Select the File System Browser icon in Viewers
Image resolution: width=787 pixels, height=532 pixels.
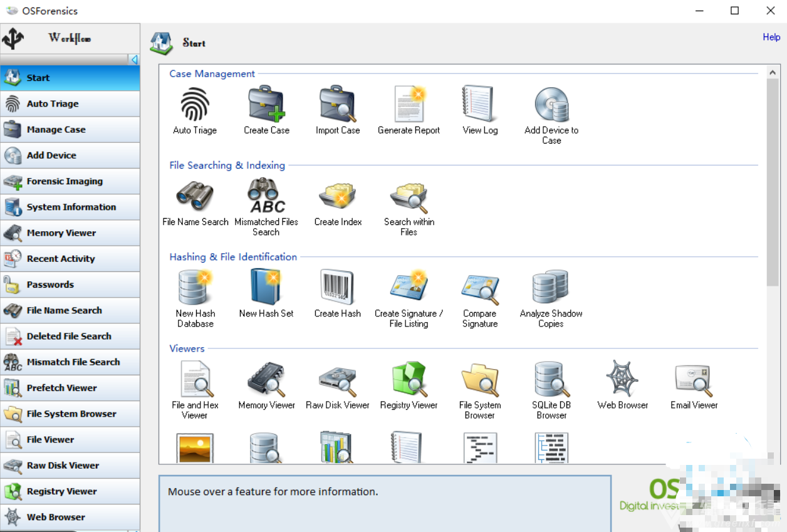coord(481,380)
